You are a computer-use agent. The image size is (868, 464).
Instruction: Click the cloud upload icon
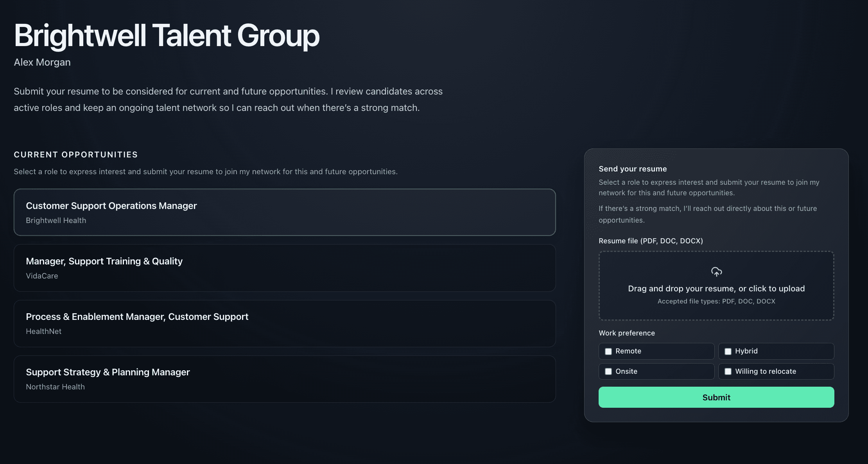716,272
